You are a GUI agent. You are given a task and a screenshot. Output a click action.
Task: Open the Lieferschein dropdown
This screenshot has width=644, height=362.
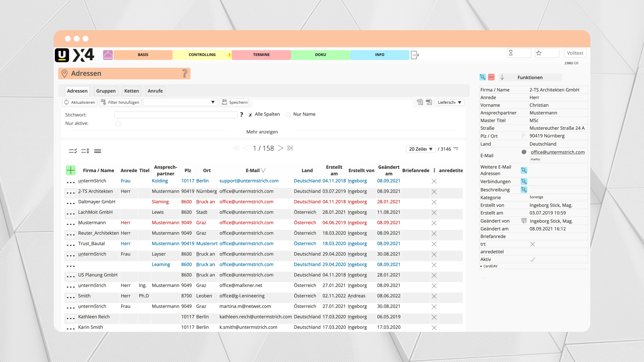coord(449,102)
